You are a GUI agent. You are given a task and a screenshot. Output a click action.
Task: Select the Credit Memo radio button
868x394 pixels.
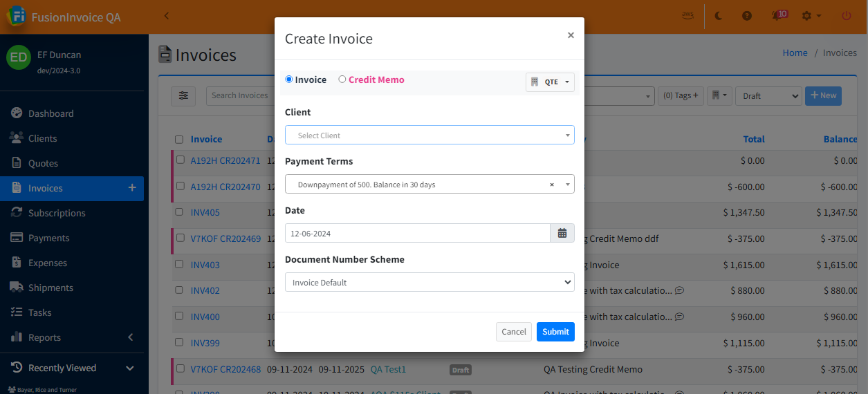(342, 79)
